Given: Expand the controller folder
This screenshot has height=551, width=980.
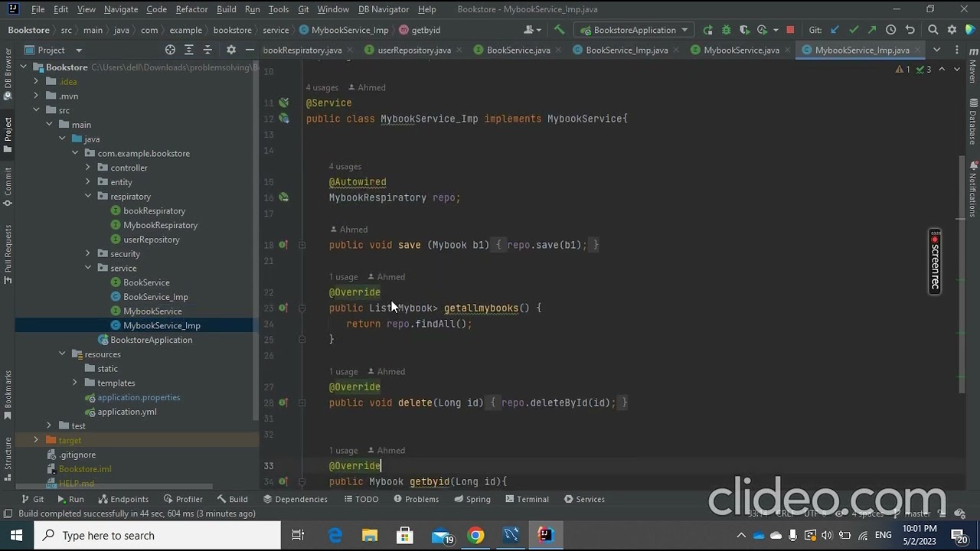Looking at the screenshot, I should pos(88,168).
